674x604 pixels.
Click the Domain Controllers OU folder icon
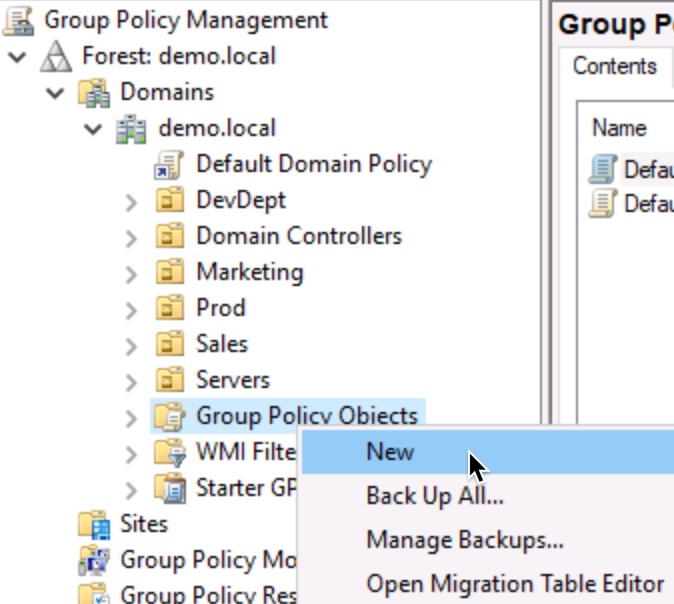(170, 236)
